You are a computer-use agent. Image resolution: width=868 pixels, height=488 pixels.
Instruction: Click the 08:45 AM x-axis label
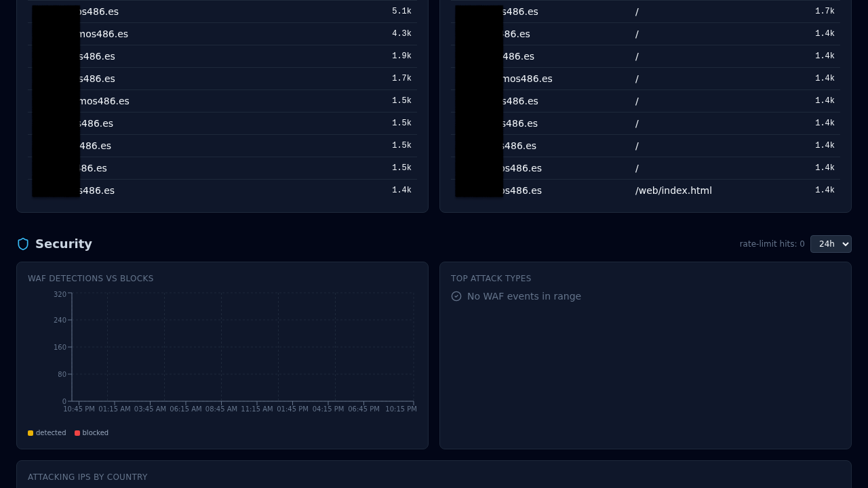click(221, 409)
